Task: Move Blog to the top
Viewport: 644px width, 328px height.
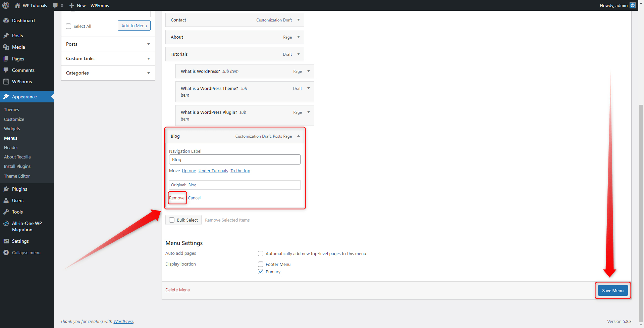Action: coord(240,171)
